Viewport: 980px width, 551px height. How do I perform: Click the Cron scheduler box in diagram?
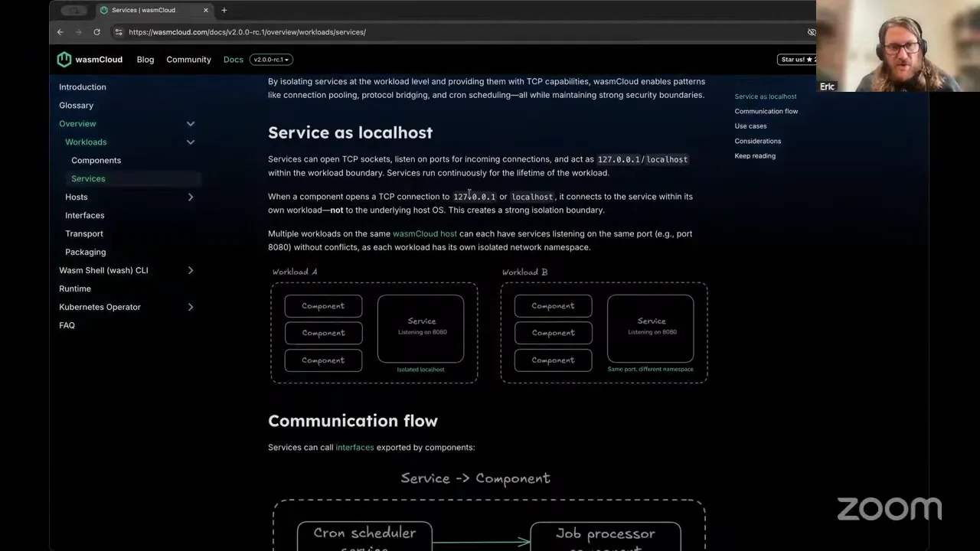tap(364, 536)
